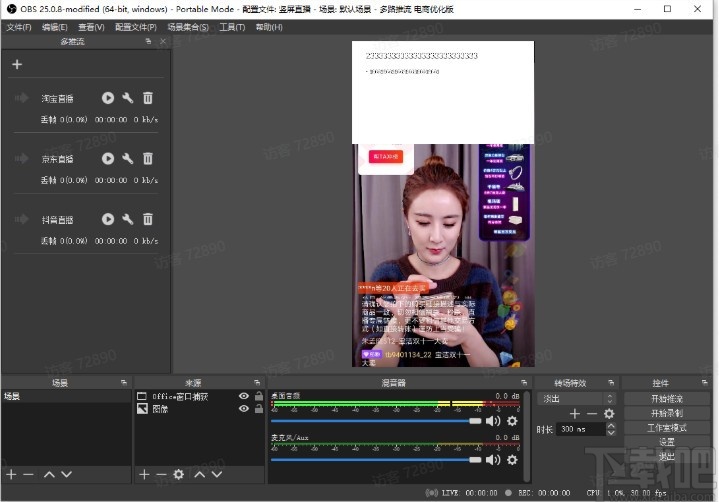Toggle lock on Office窗口捕获 source
Screen dimensions: 719x502
pos(259,396)
